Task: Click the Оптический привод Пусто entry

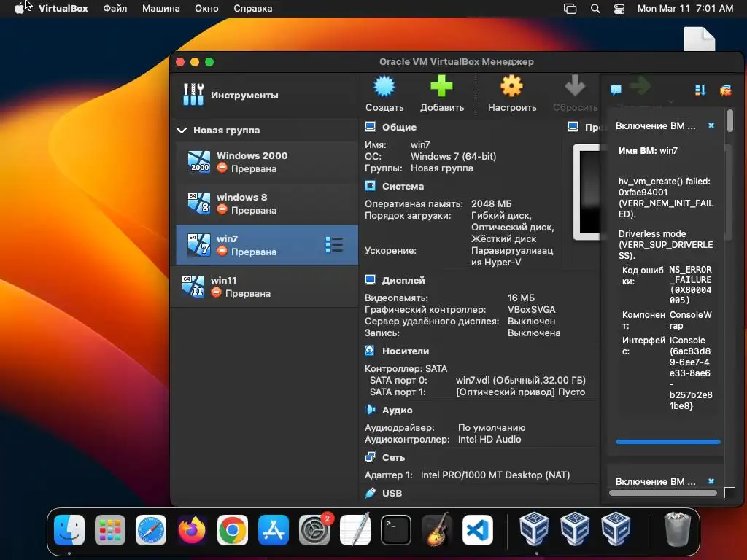Action: coord(521,392)
